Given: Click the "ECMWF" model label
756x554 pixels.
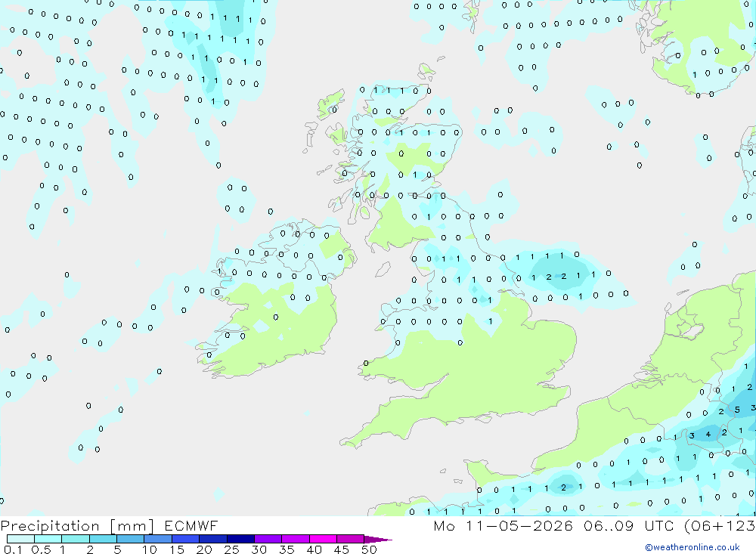Looking at the screenshot, I should point(191,525).
